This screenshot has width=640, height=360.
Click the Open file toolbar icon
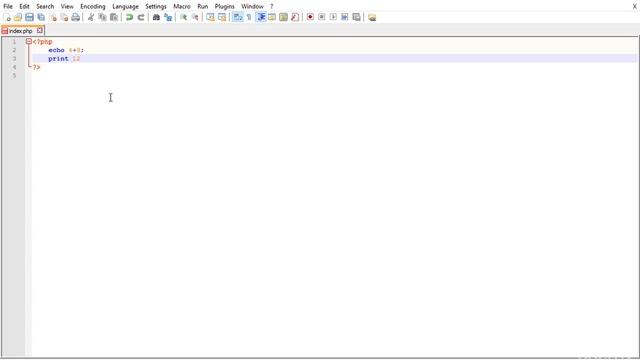coord(18,17)
